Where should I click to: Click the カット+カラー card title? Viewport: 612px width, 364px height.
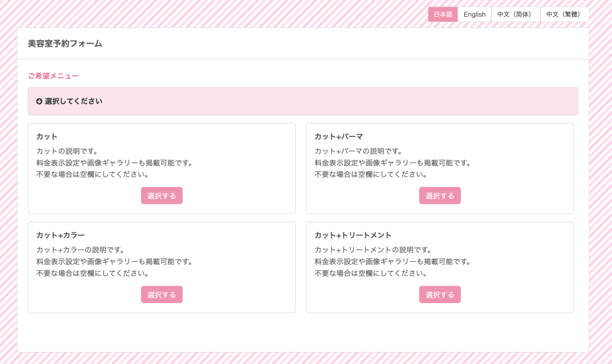tap(60, 235)
